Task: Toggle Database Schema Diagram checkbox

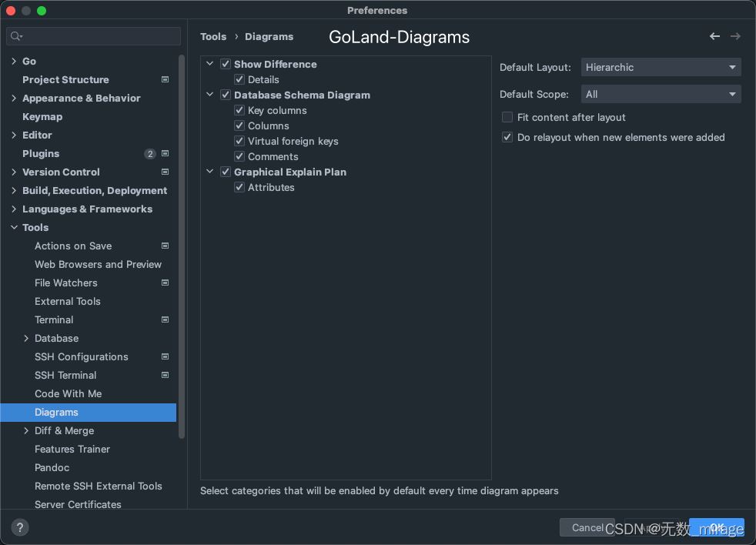Action: point(225,95)
